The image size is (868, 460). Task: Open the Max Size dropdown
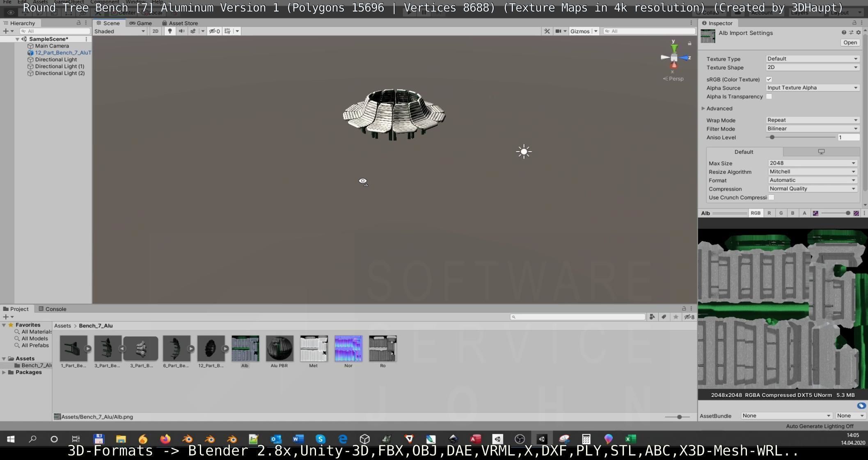pos(812,163)
